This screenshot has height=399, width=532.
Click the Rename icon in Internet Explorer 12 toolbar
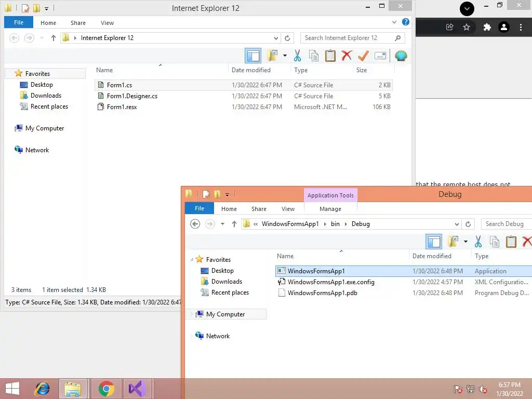(380, 56)
